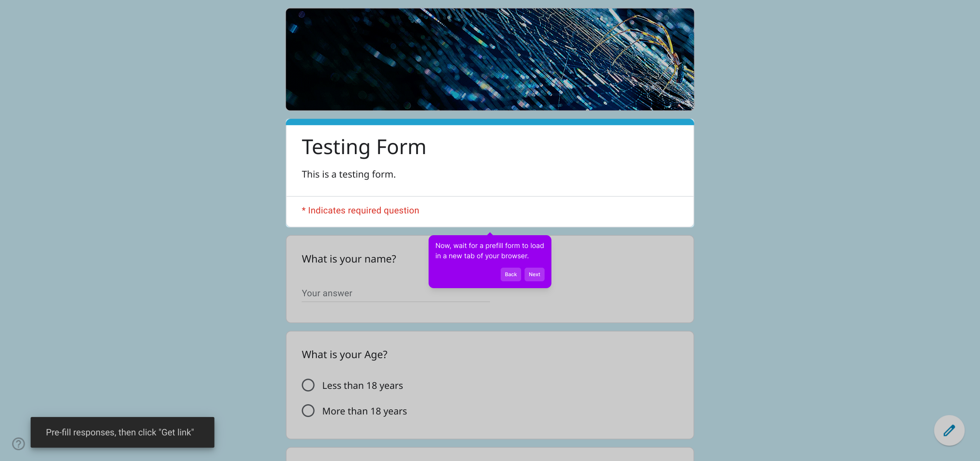Click the "Pre-fill responses" snackbar message
The image size is (980, 461).
pos(120,432)
